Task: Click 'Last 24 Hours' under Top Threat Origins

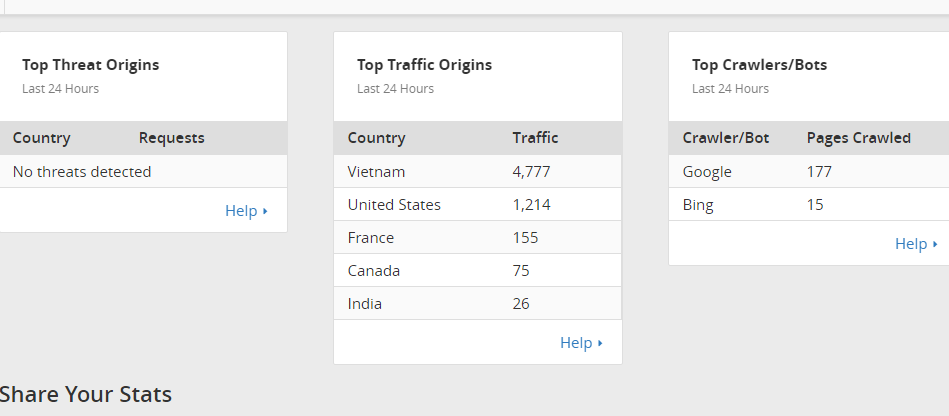Action: click(61, 88)
